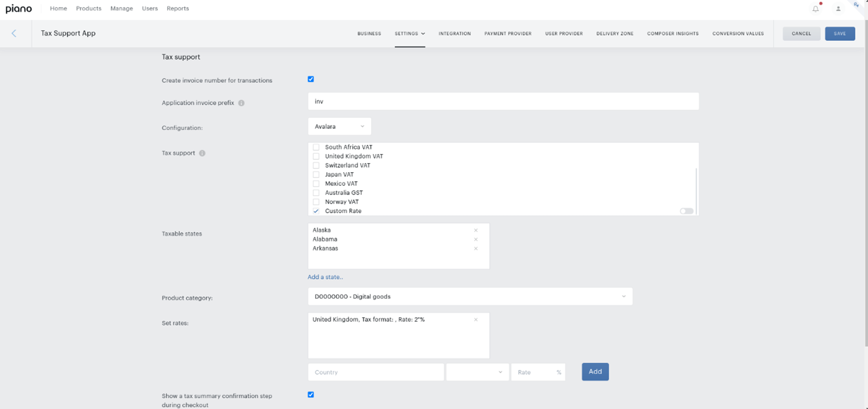Screen dimensions: 868x409
Task: Remove Alaska from taxable states
Action: pyautogui.click(x=476, y=230)
